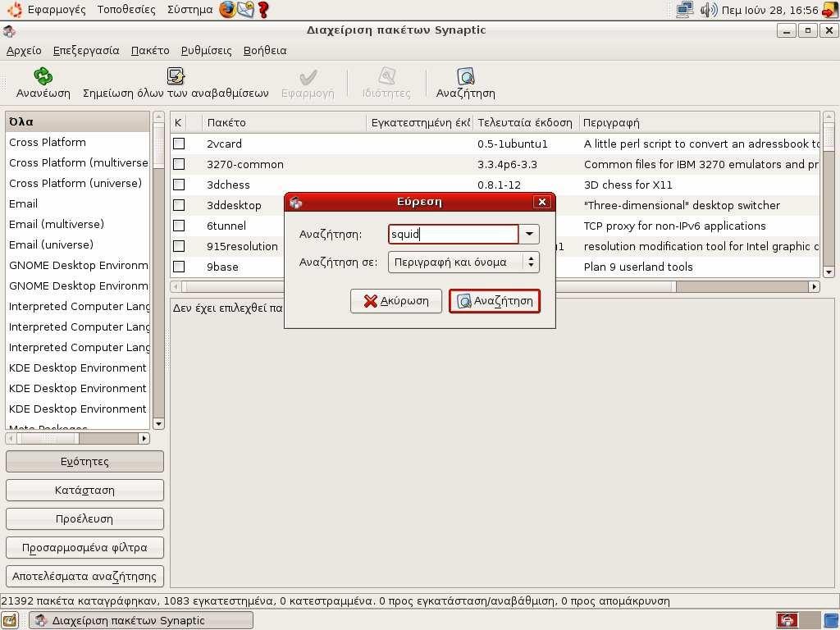Click the Αναζήτηση toolbar magnifier icon
The height and width of the screenshot is (630, 840).
(x=466, y=76)
